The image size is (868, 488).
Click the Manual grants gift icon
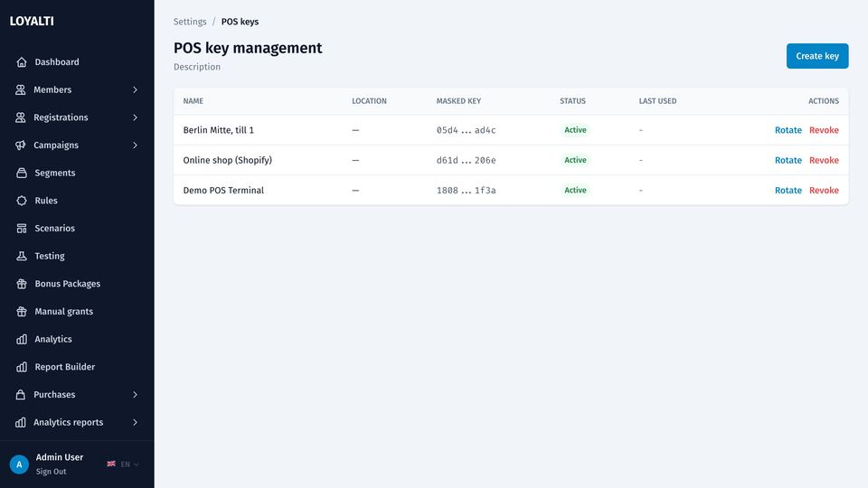coord(22,311)
